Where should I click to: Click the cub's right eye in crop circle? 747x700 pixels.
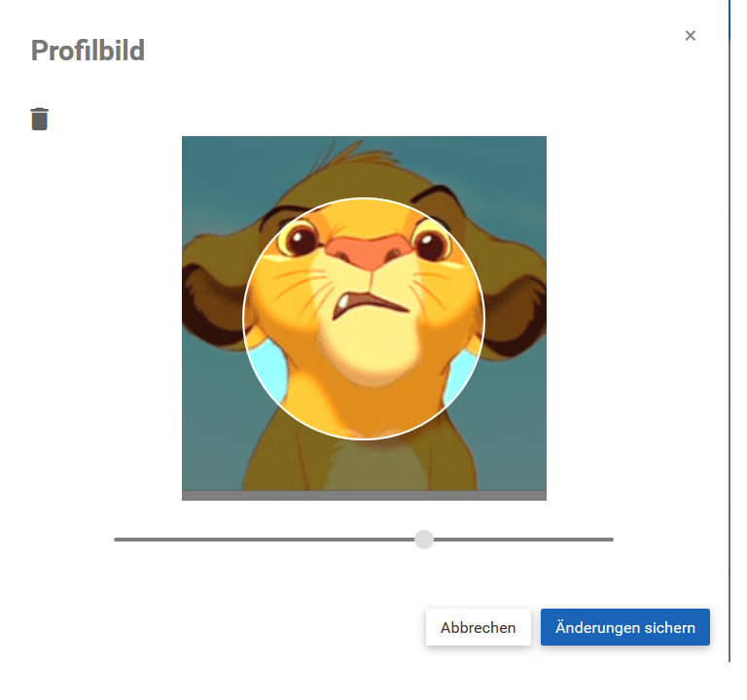(432, 244)
